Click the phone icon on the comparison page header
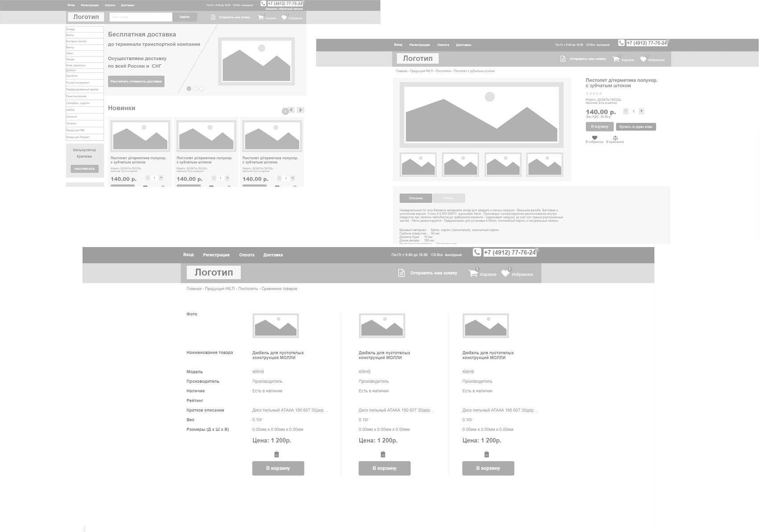This screenshot has width=759, height=532. (x=477, y=252)
